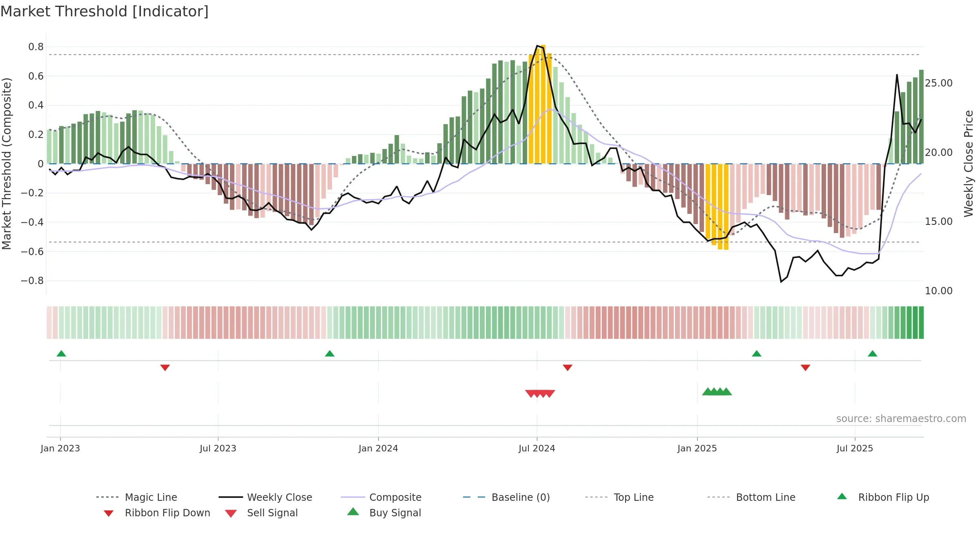Click the buy signal cluster near Jan 2025
Image resolution: width=980 pixels, height=551 pixels.
tap(717, 391)
